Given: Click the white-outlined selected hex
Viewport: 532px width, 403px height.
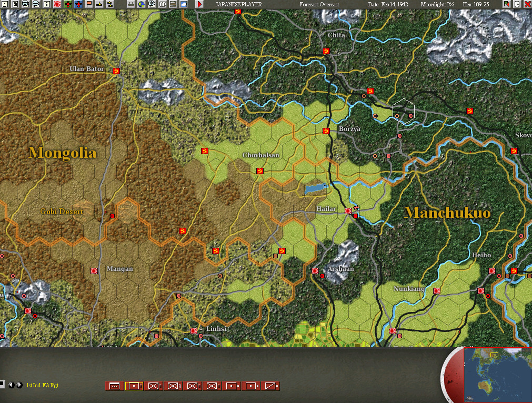Looking at the screenshot, I should [404, 111].
